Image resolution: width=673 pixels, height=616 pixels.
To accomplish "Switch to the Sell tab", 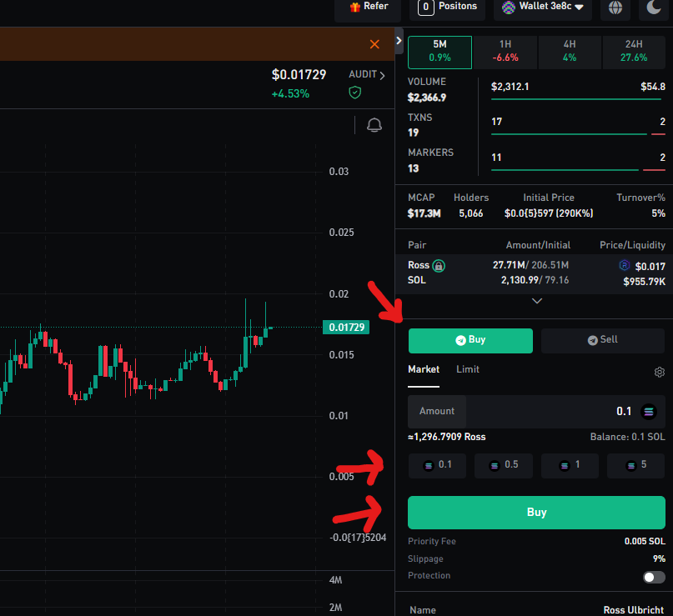I will (x=603, y=340).
